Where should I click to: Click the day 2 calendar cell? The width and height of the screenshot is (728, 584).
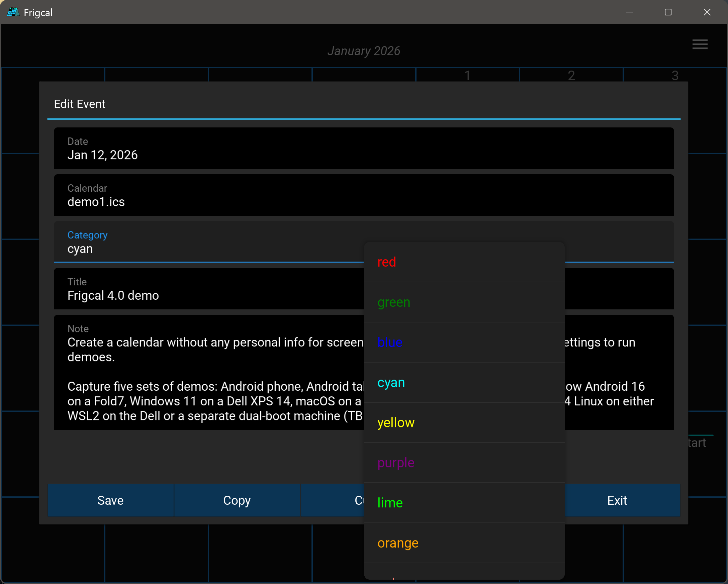(x=571, y=75)
